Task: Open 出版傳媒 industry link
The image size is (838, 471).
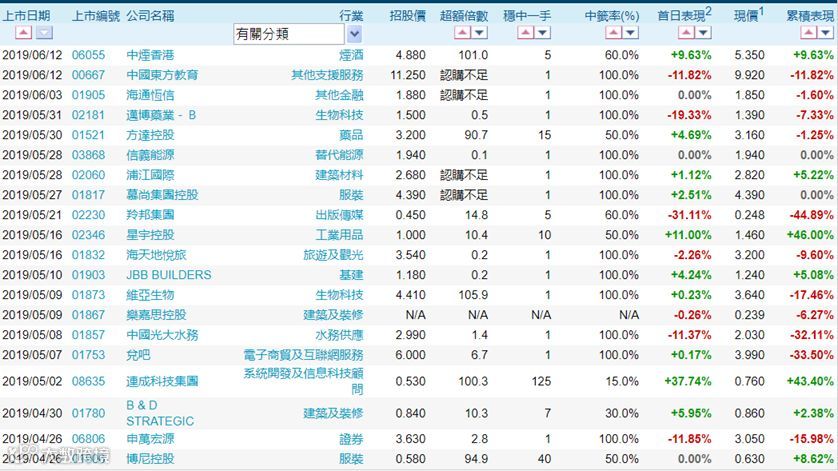Action: pos(339,215)
